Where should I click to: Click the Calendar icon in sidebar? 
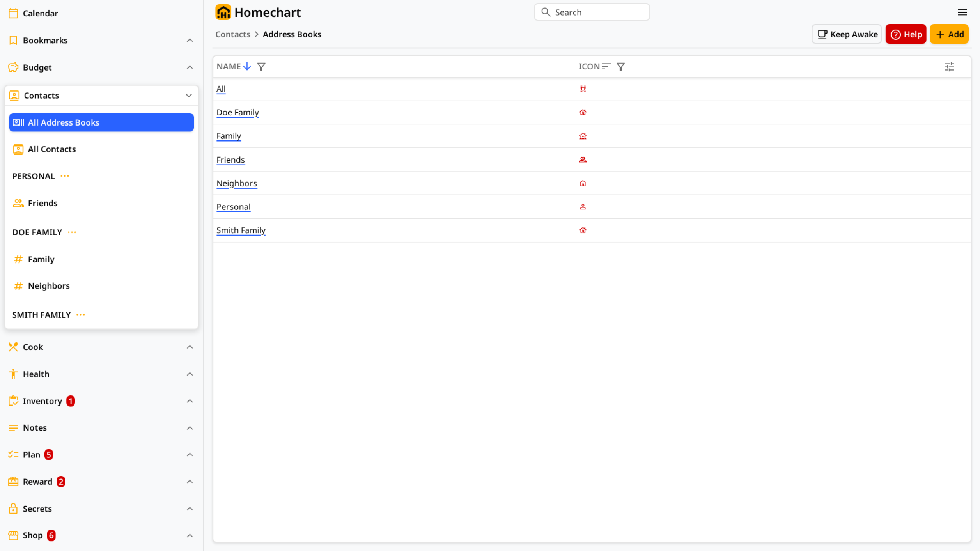(x=13, y=13)
